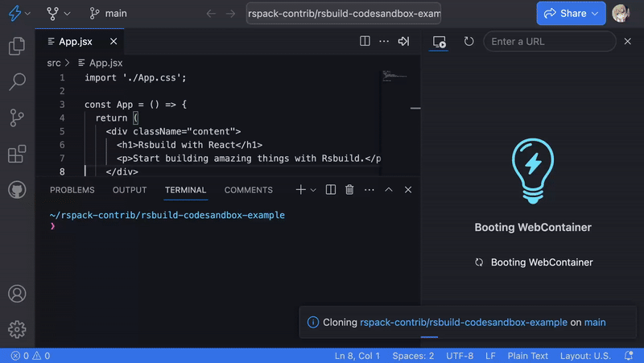Open the GitHub sidebar icon
The height and width of the screenshot is (363, 644).
[17, 190]
